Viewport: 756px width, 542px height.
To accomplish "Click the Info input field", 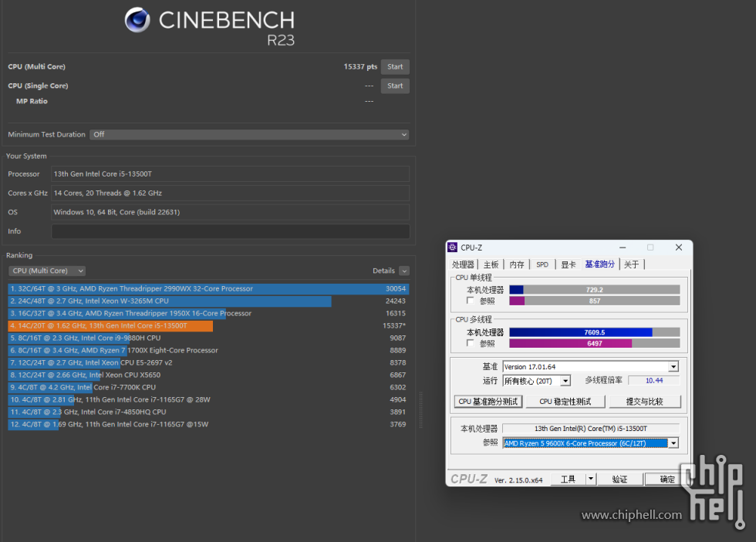I will pos(231,231).
